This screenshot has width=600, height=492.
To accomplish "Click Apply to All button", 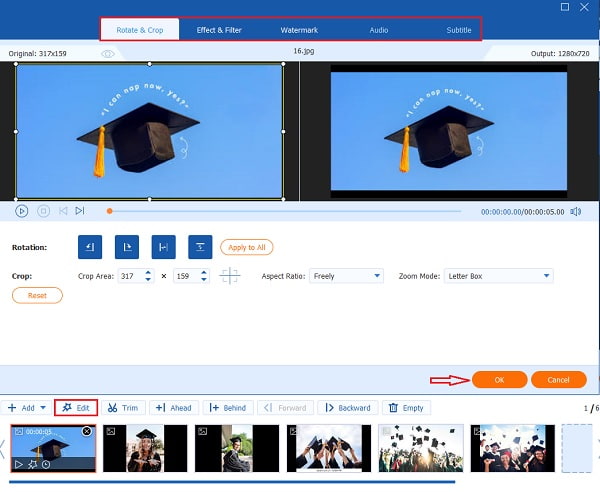I will coord(247,247).
